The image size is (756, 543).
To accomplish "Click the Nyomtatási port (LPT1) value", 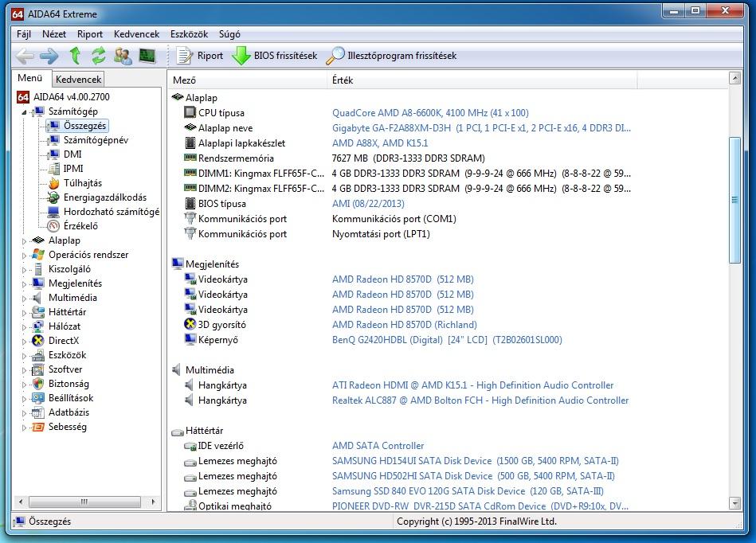I will click(381, 233).
